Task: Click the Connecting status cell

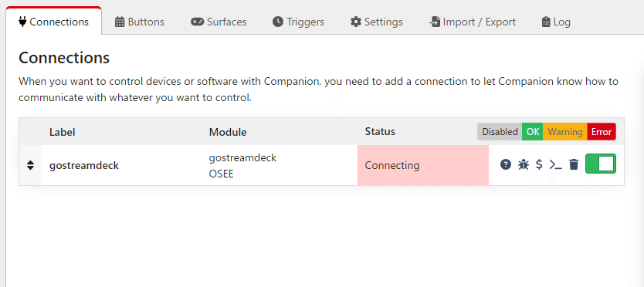Action: 423,165
